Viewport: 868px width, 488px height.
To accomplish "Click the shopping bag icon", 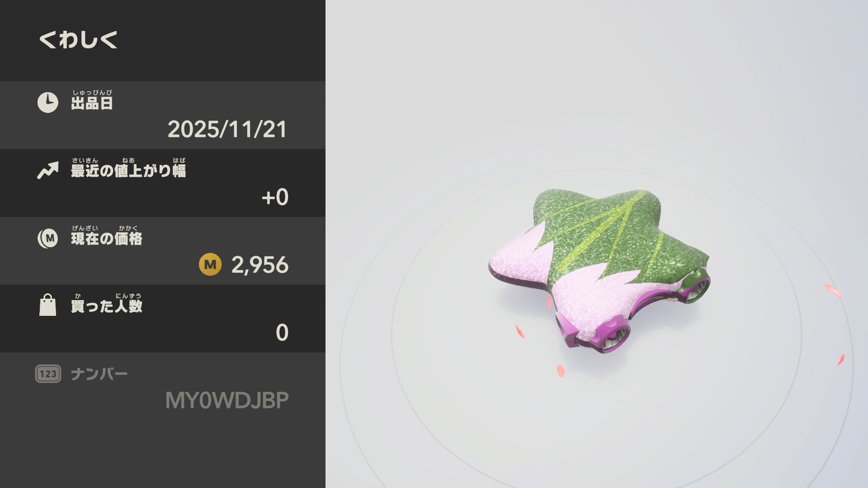I will click(47, 305).
